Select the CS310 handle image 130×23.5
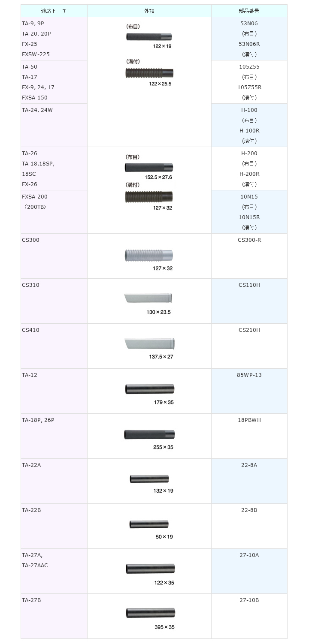This screenshot has width=309, height=644. (x=148, y=298)
